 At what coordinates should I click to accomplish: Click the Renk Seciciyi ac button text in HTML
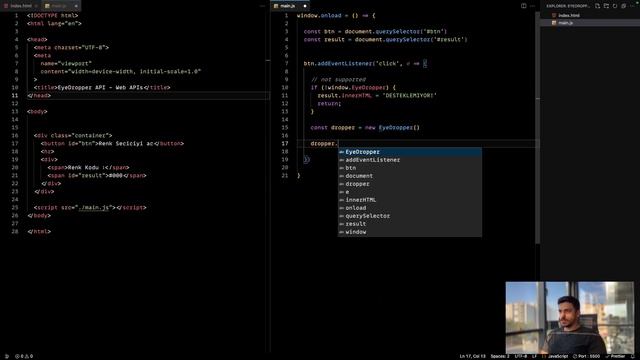pyautogui.click(x=126, y=144)
